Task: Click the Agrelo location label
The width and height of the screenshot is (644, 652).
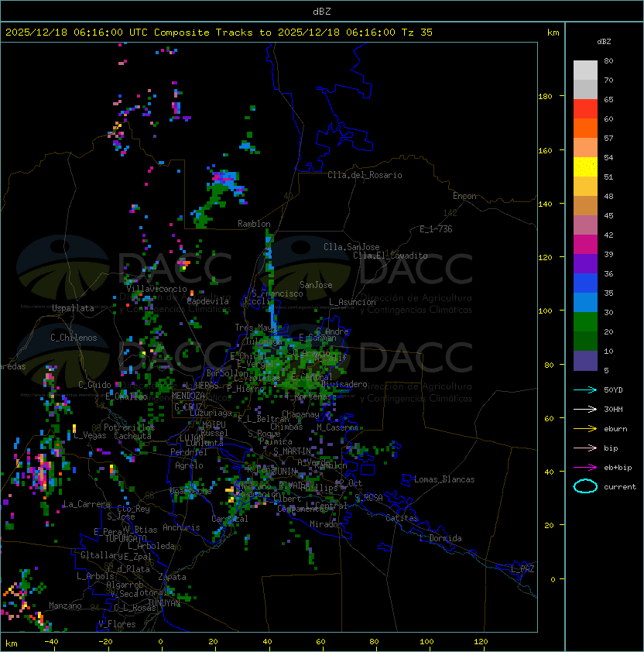Action: coord(189,465)
